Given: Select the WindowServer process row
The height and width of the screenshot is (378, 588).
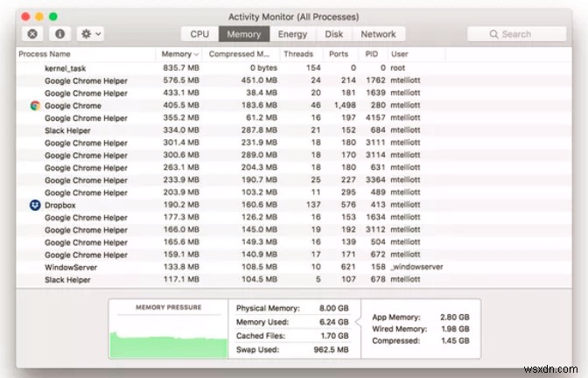Looking at the screenshot, I should click(x=294, y=267).
